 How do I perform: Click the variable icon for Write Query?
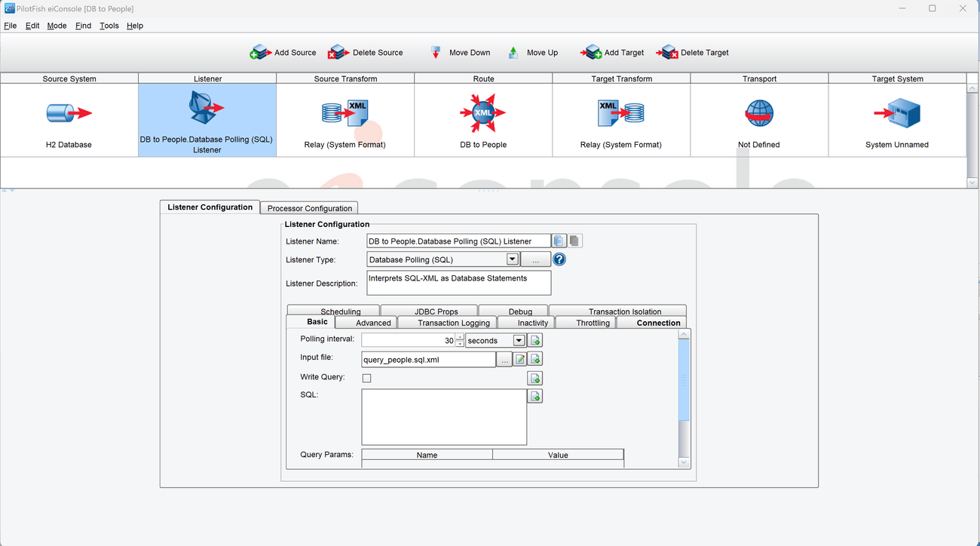click(x=535, y=379)
